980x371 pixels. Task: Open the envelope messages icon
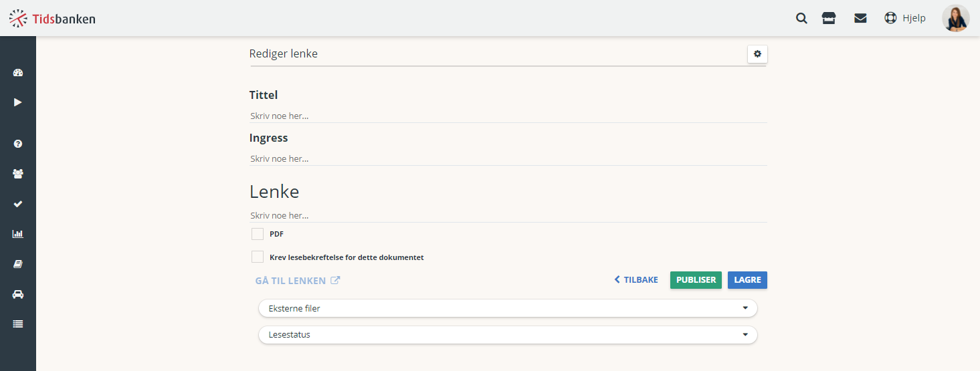coord(860,18)
